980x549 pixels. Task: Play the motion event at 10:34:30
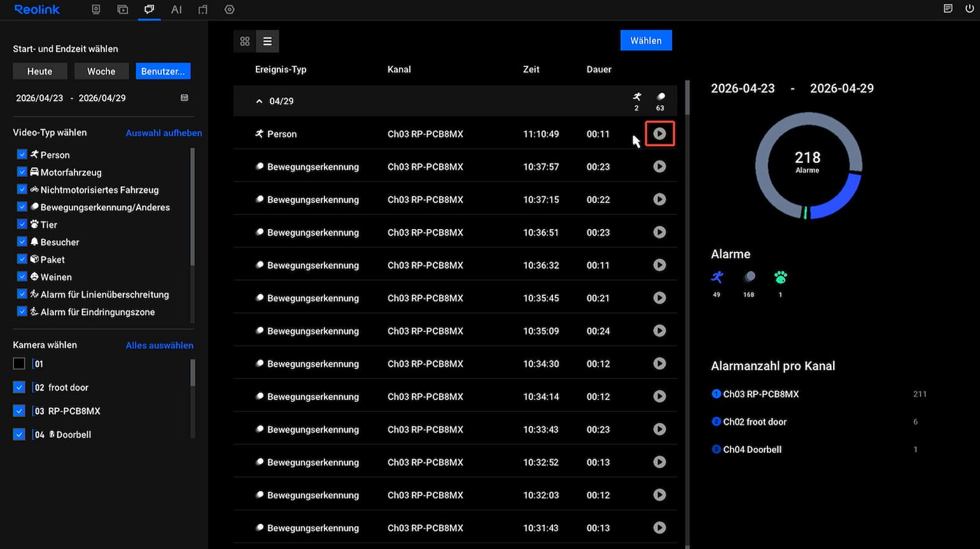[660, 363]
